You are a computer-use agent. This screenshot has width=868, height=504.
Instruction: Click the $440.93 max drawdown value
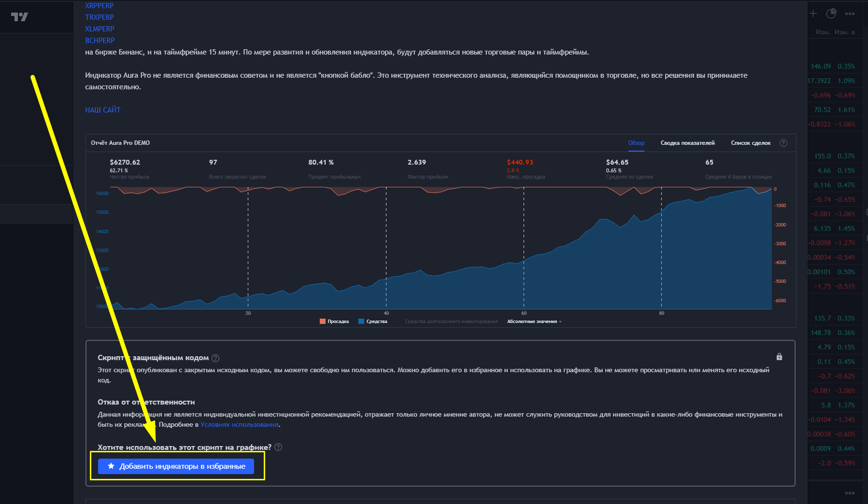tap(520, 162)
